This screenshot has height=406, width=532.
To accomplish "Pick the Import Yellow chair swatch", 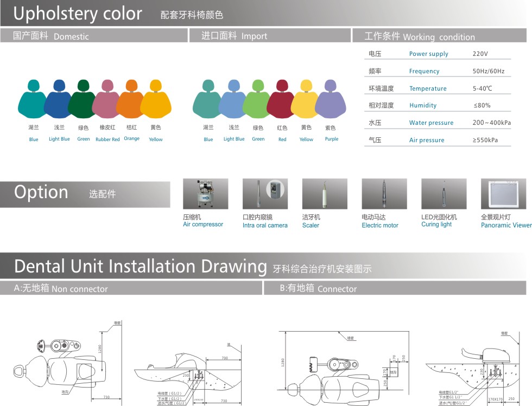I will coord(306,100).
